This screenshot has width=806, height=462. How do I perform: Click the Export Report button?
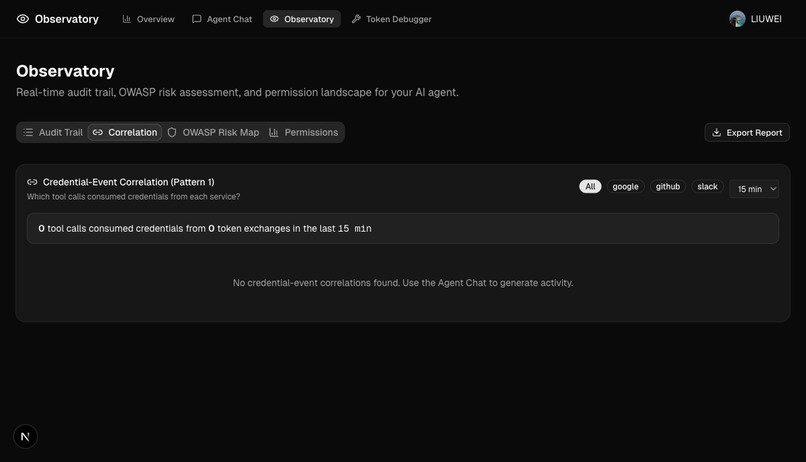pyautogui.click(x=747, y=132)
